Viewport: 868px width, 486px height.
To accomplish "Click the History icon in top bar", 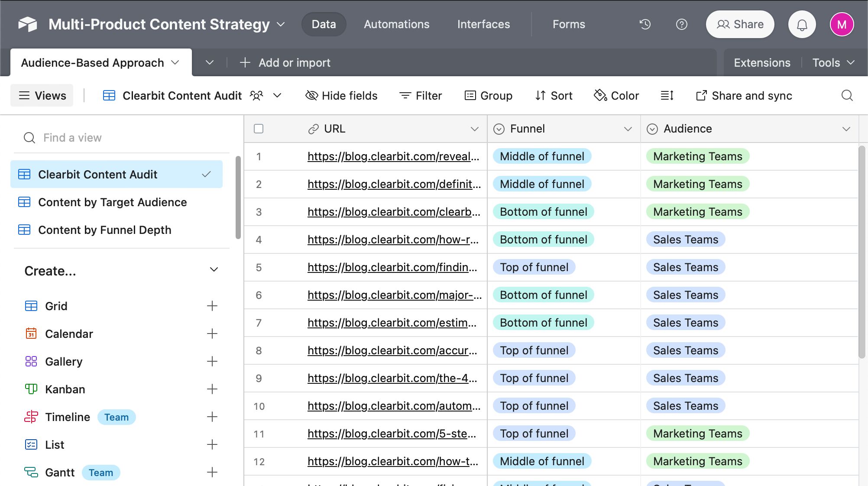I will coord(645,24).
